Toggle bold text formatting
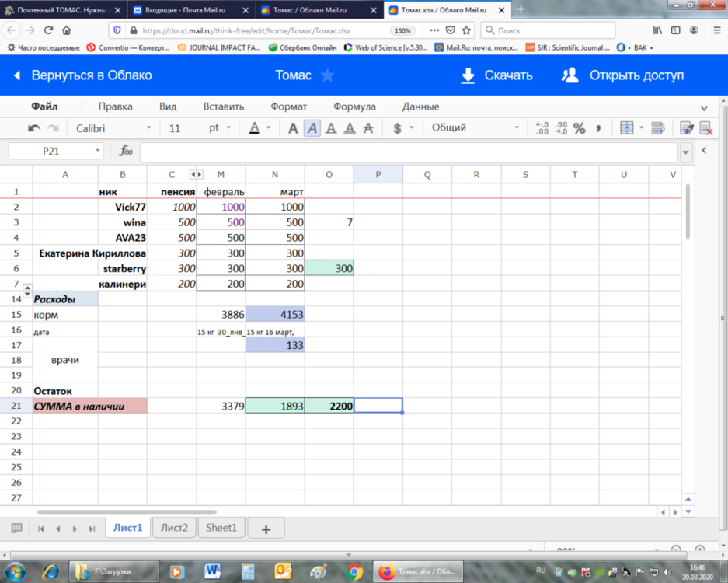 point(293,128)
